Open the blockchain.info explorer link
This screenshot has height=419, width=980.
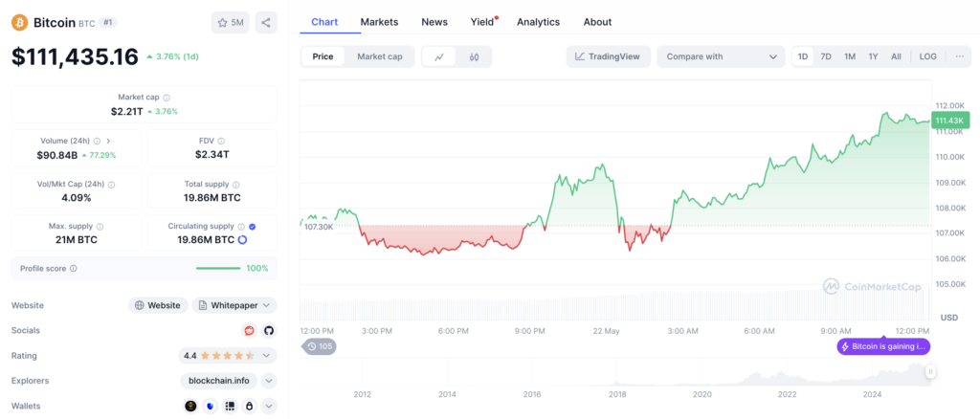(219, 381)
